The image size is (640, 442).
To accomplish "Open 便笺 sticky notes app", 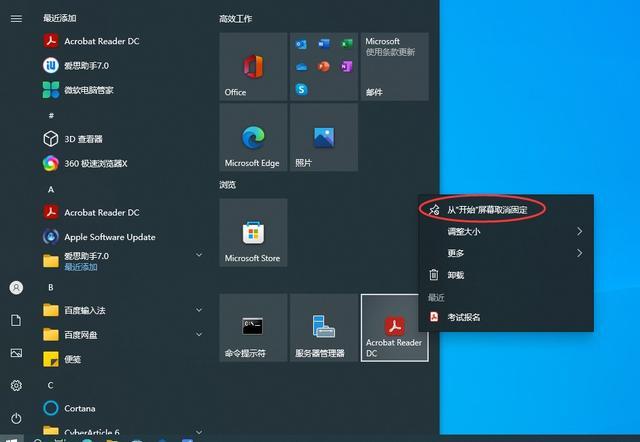I will click(x=62, y=359).
